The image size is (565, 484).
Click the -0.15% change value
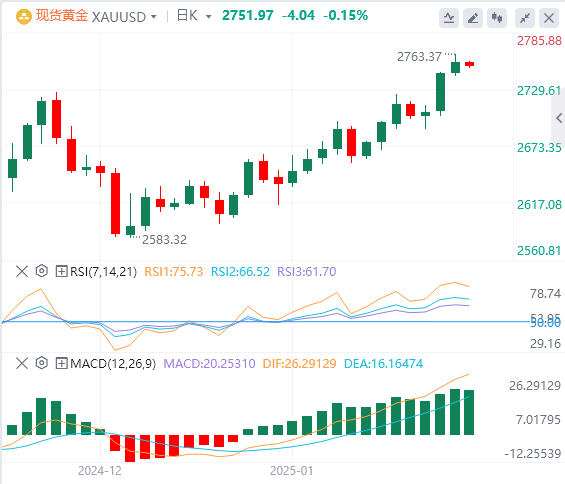(x=346, y=15)
